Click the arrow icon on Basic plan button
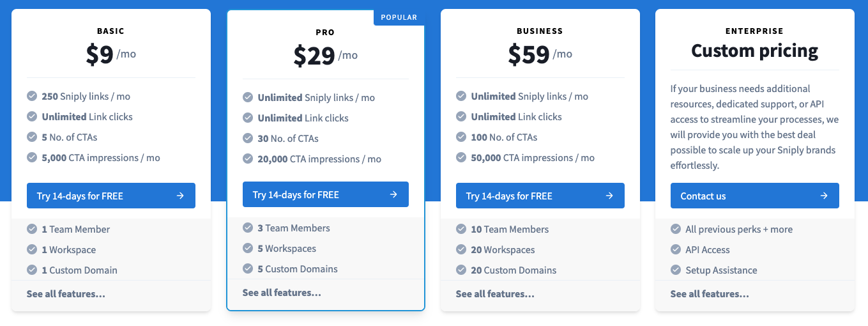This screenshot has height=326, width=868. [x=180, y=196]
